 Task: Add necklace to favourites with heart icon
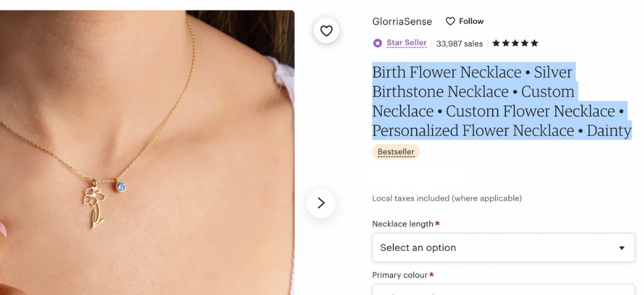326,30
